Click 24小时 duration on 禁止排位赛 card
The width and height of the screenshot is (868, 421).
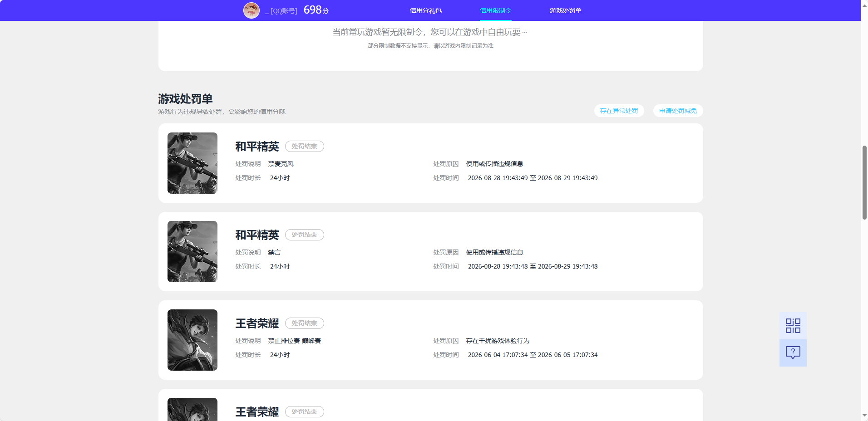pos(280,355)
